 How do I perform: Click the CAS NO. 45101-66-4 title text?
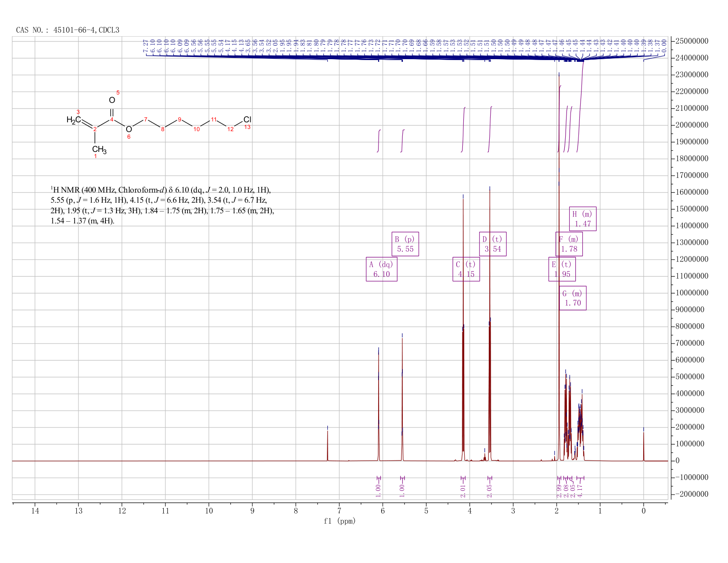(68, 30)
